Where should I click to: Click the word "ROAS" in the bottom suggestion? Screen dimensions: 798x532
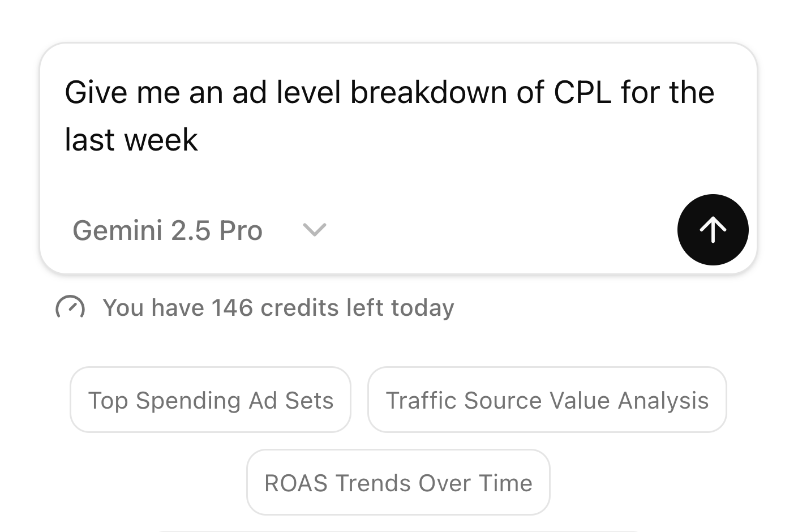(x=295, y=483)
